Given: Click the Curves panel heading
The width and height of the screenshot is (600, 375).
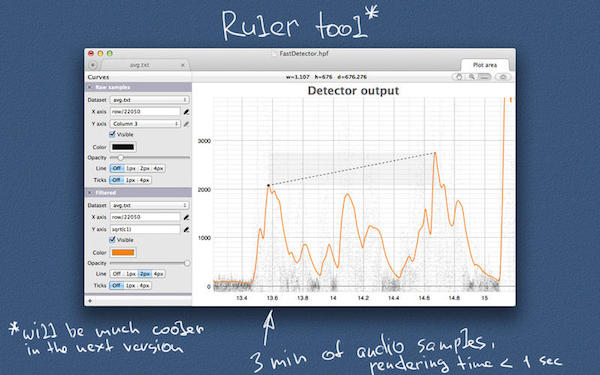Looking at the screenshot, I should click(x=98, y=77).
